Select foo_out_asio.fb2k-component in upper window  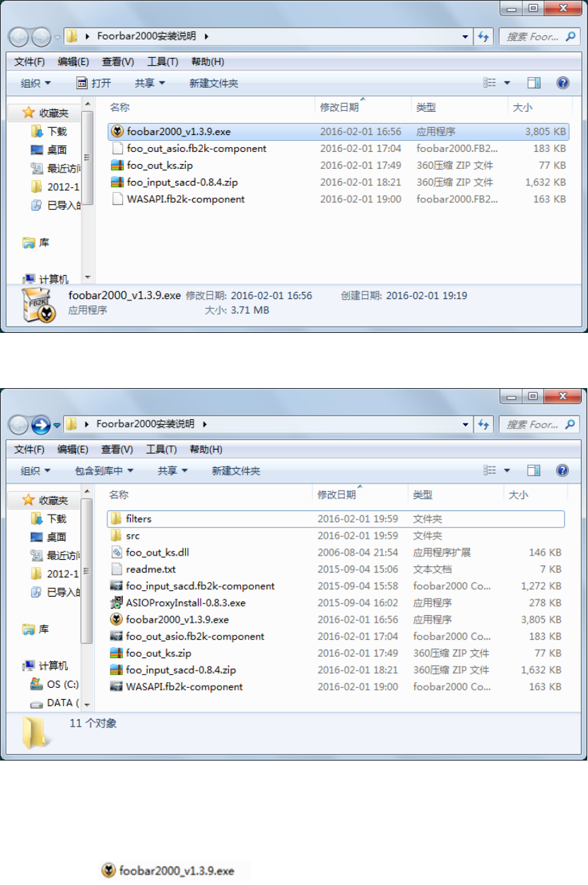(196, 148)
